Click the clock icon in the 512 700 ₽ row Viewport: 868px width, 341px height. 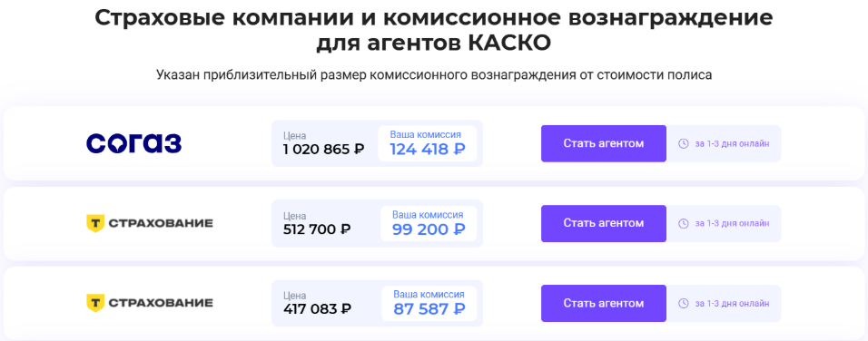click(684, 223)
